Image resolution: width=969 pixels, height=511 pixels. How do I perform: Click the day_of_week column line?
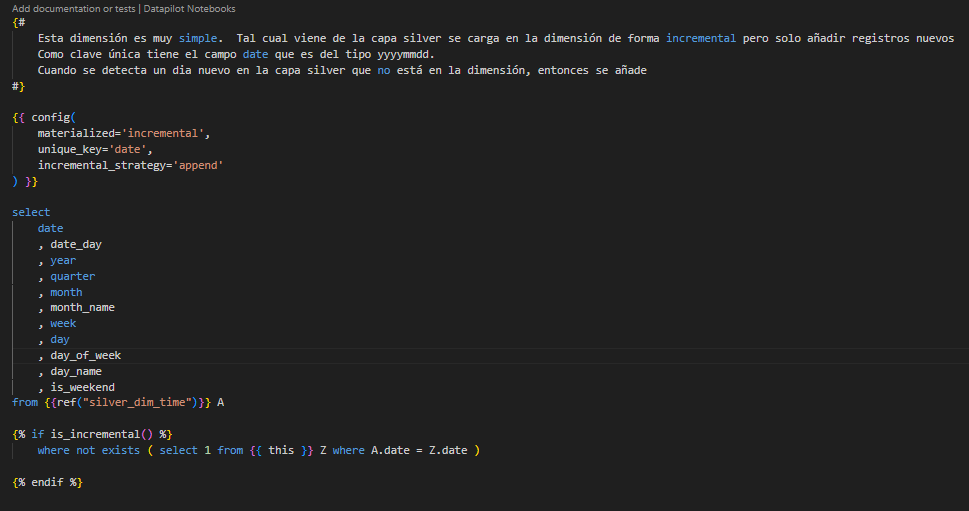tap(85, 355)
